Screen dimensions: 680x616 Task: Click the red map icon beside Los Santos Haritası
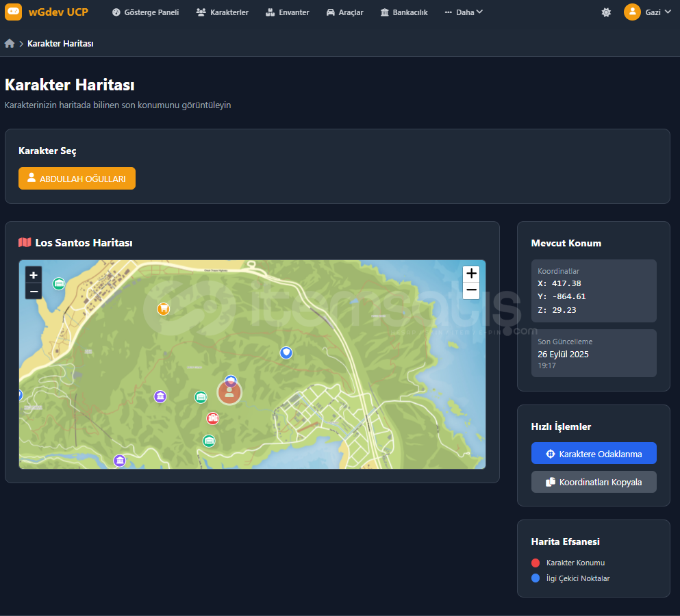tap(25, 242)
